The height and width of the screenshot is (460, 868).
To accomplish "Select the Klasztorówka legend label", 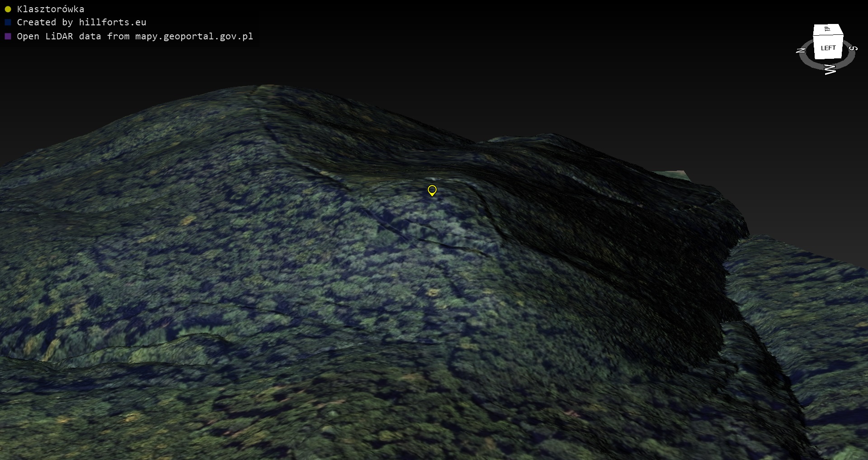I will 51,9.
